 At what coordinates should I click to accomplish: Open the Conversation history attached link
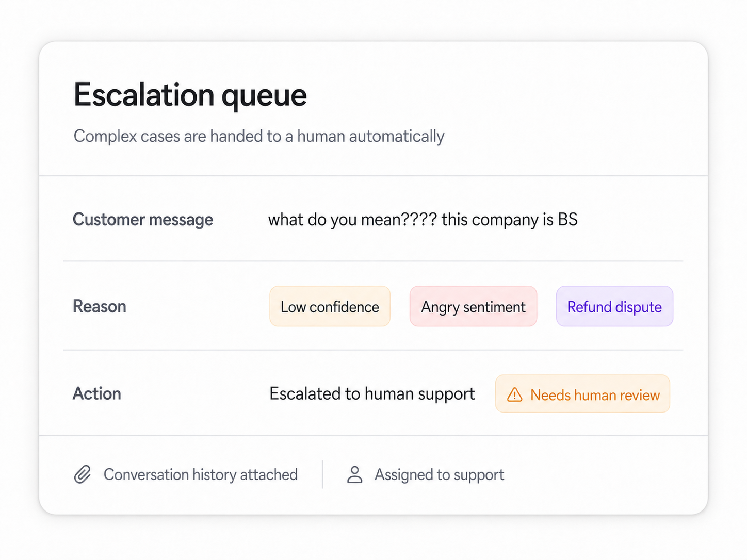tap(201, 474)
